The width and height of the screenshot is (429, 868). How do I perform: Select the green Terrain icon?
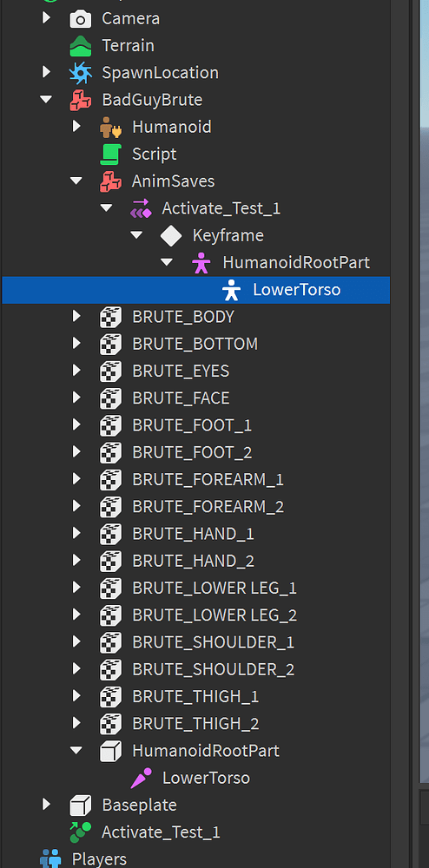[81, 46]
